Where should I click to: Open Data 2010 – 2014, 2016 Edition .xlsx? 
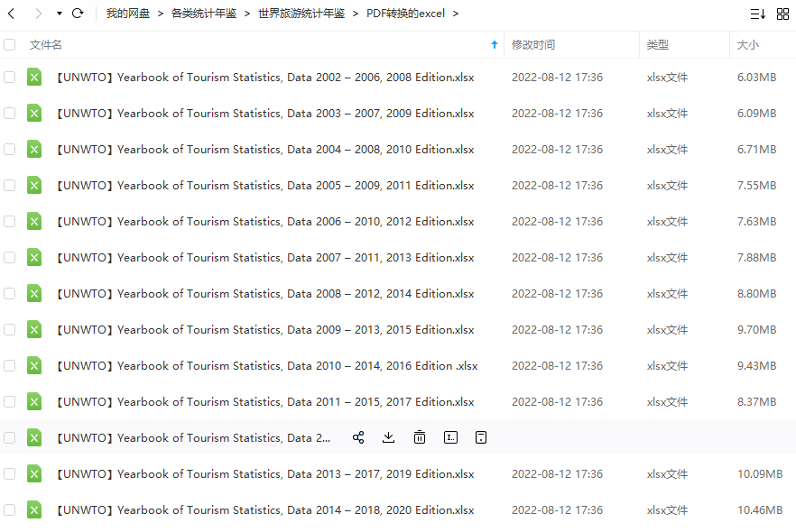(x=267, y=365)
